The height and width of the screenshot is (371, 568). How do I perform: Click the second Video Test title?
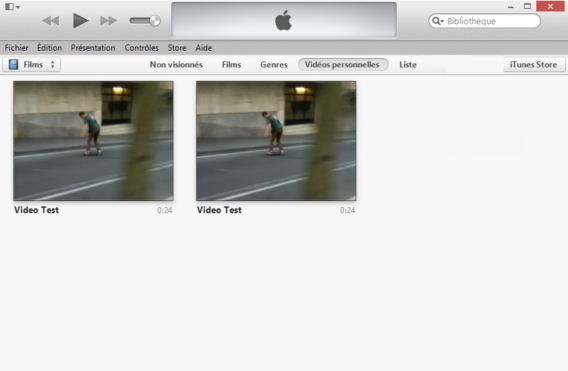coord(219,210)
